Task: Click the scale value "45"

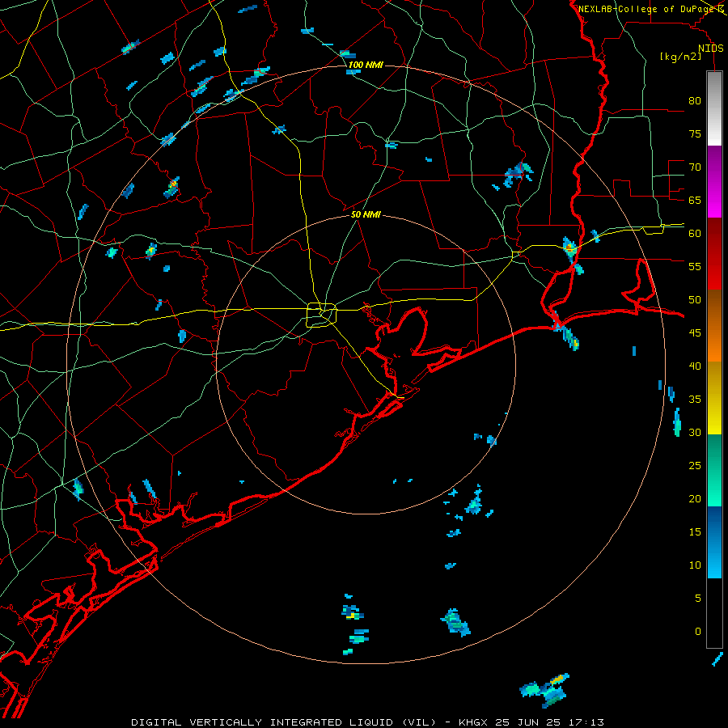Action: 695,333
